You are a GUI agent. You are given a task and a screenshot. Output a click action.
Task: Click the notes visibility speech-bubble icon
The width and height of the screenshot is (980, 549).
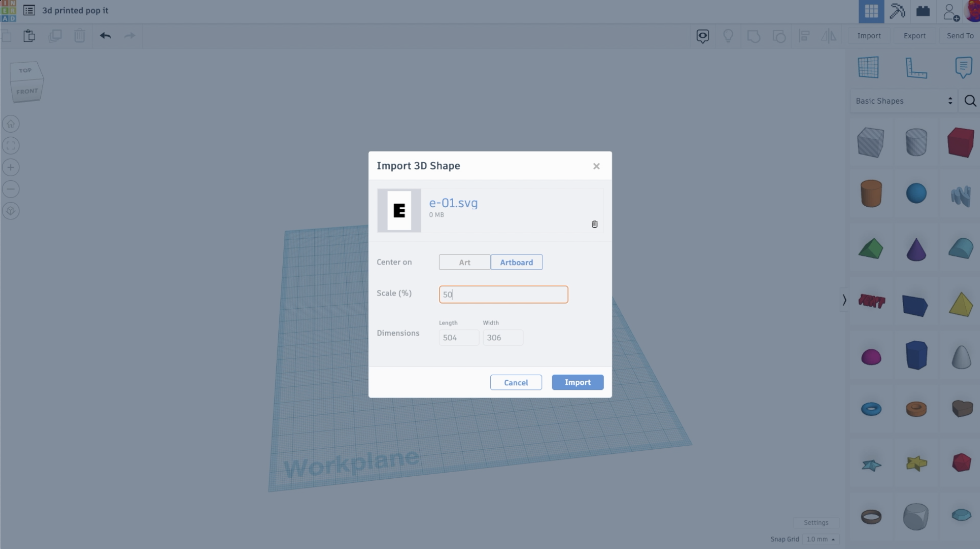click(x=703, y=36)
